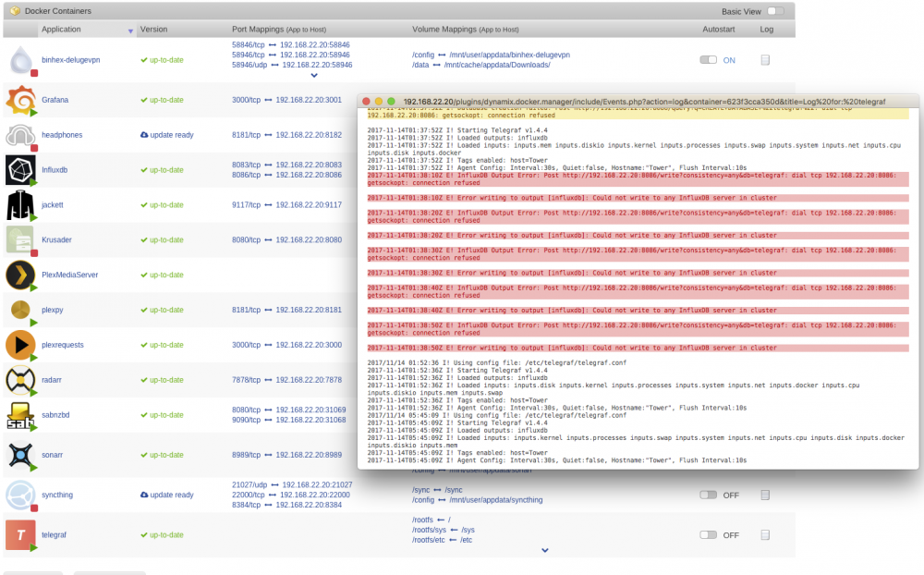Click the jackett jacket icon

20,204
